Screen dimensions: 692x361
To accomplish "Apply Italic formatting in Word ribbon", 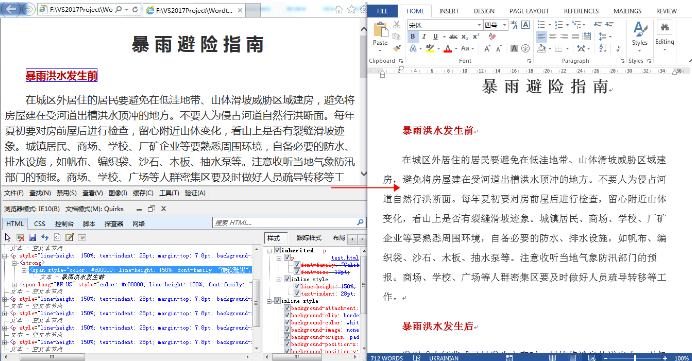I will [424, 37].
